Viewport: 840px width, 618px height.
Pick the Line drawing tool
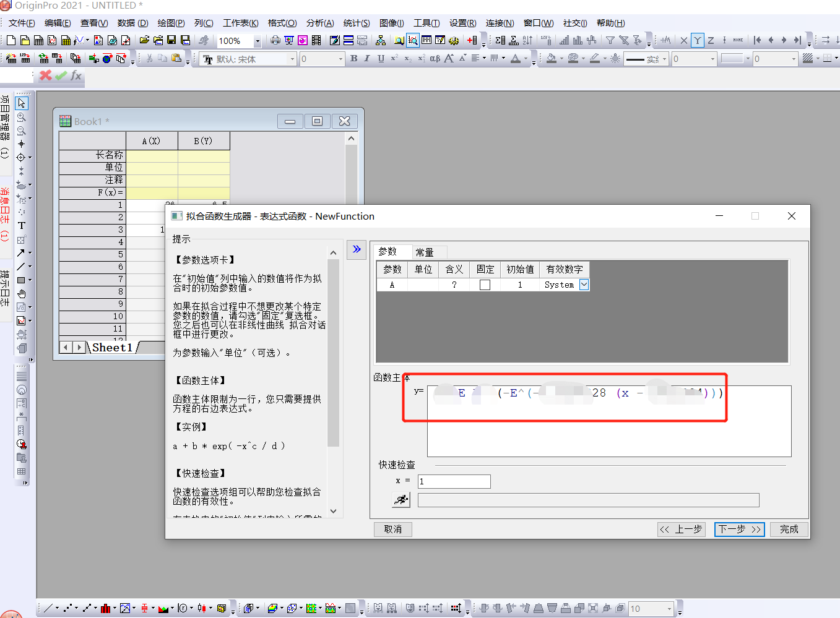21,266
